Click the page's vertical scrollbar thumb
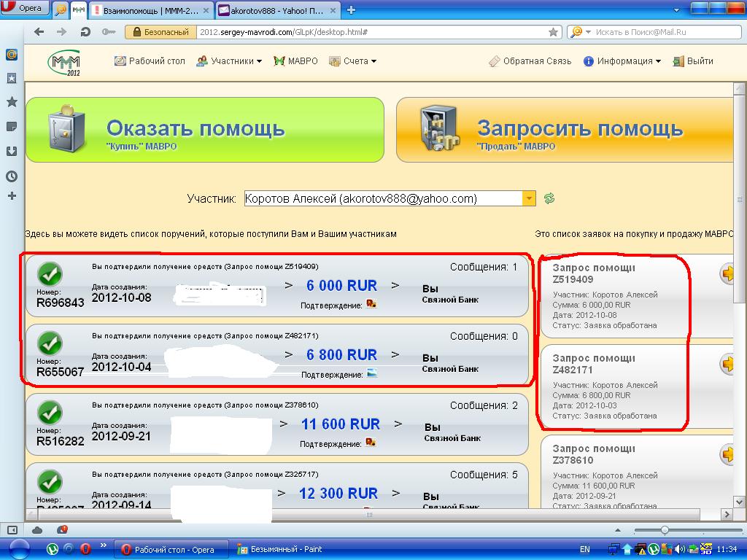This screenshot has height=560, width=747. pos(740,198)
